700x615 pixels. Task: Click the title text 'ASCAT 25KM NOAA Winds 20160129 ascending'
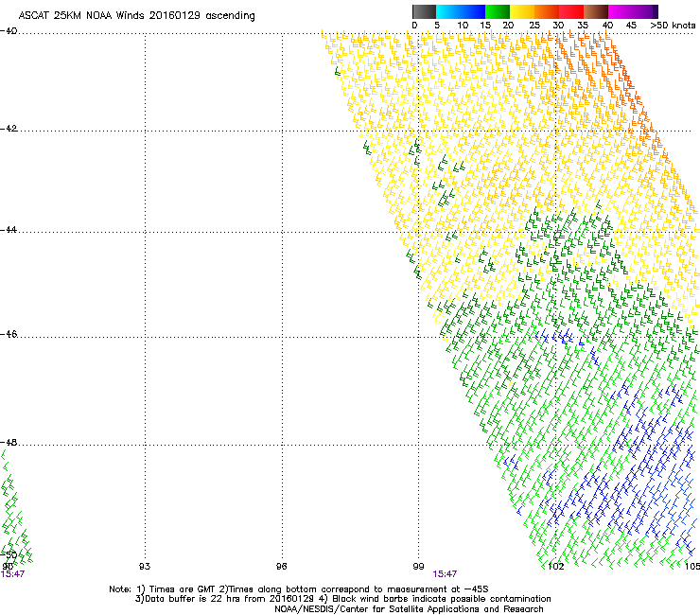136,16
